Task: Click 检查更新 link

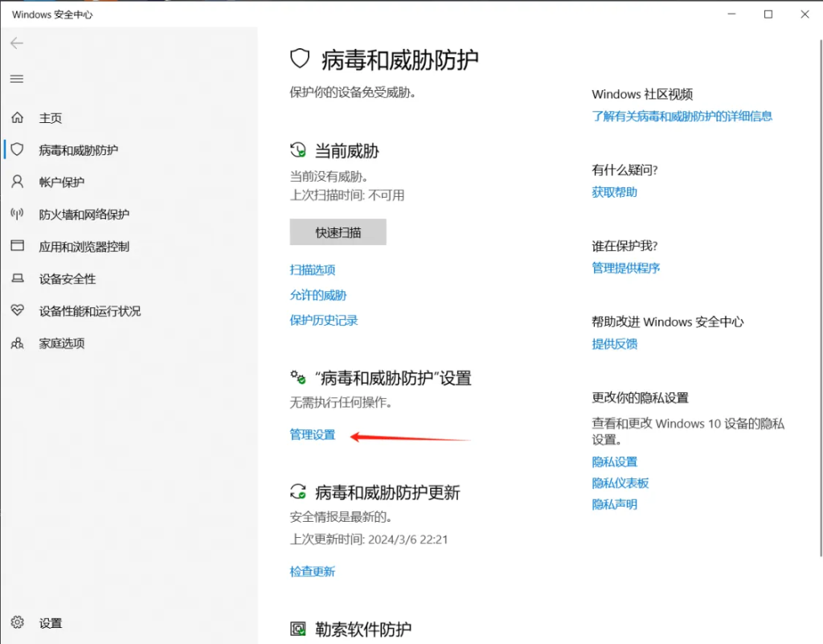Action: pos(313,571)
